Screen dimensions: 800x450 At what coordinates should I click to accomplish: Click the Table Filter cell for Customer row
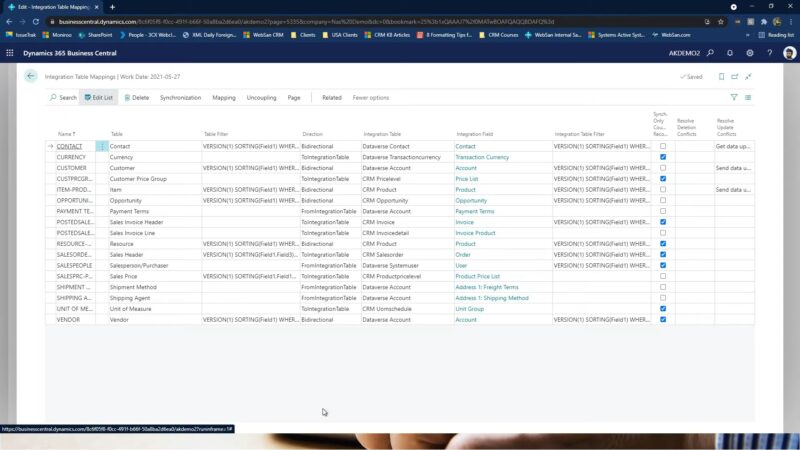pos(251,168)
